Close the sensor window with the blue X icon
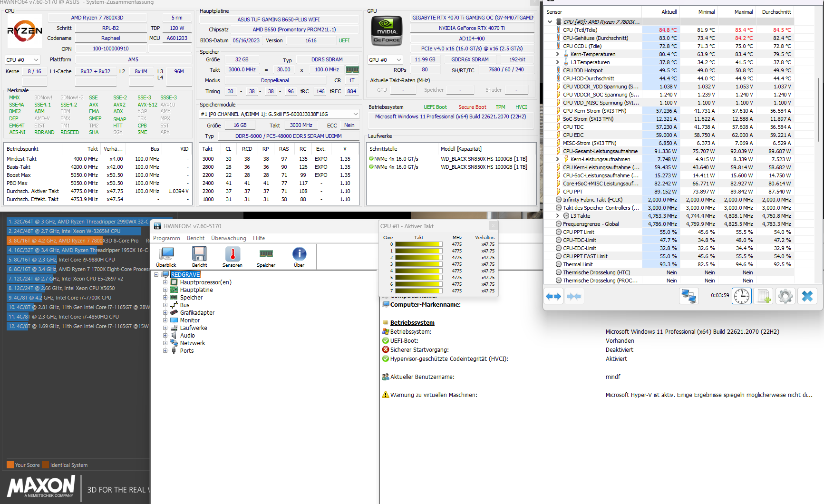The image size is (824, 504). coord(807,296)
